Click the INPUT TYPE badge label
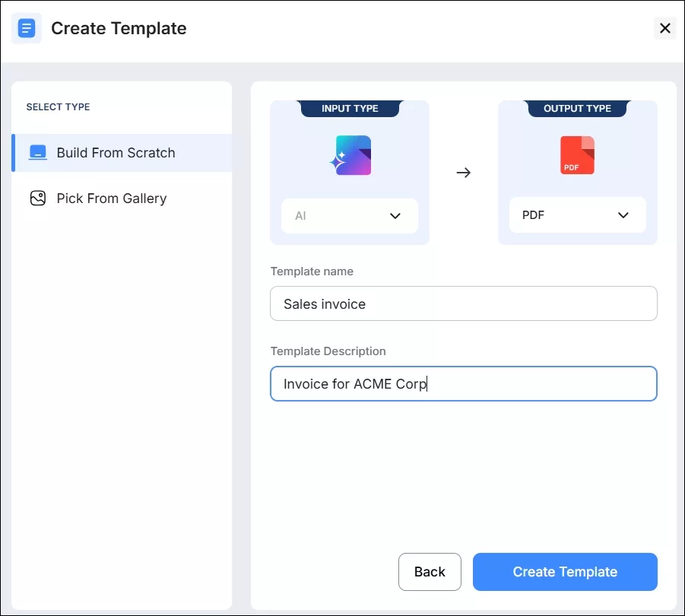Image resolution: width=685 pixels, height=616 pixels. tap(350, 108)
